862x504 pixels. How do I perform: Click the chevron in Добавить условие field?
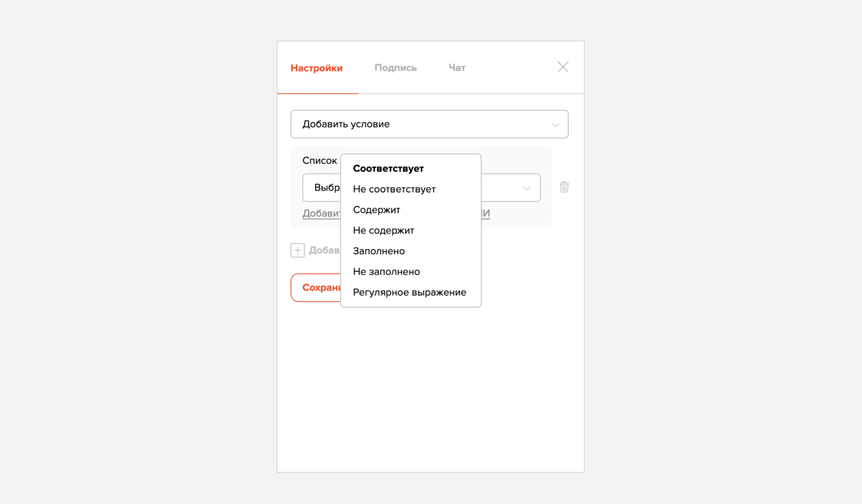(x=555, y=125)
